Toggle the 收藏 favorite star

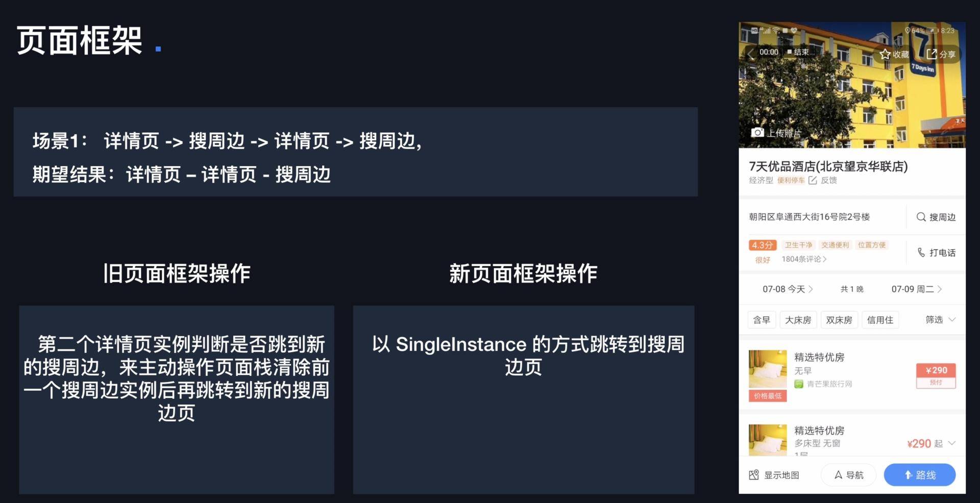[x=885, y=54]
